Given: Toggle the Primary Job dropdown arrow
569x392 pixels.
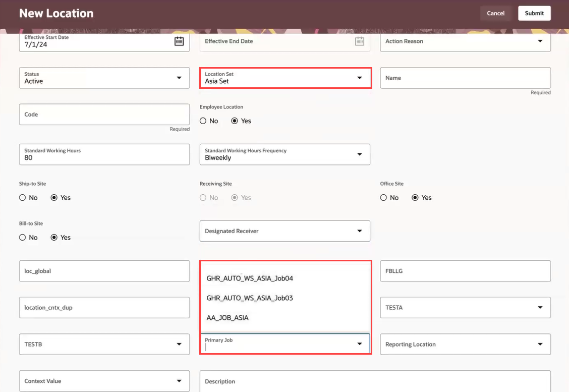Looking at the screenshot, I should click(359, 344).
